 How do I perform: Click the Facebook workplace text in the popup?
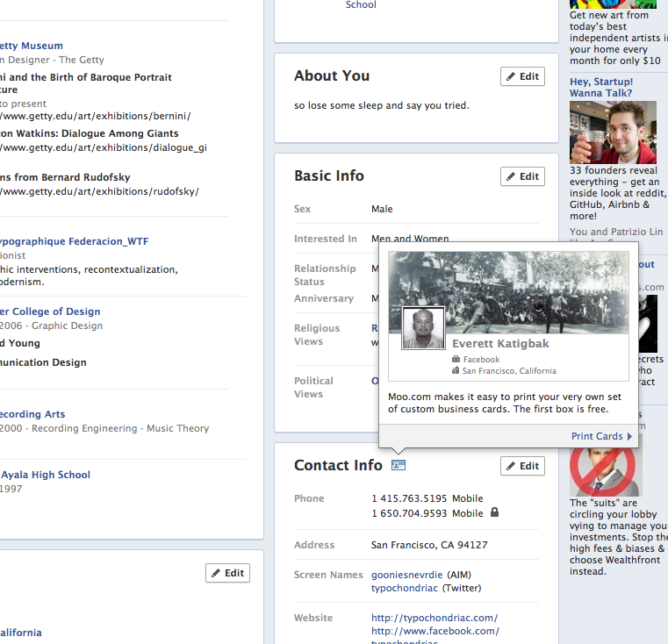point(481,360)
